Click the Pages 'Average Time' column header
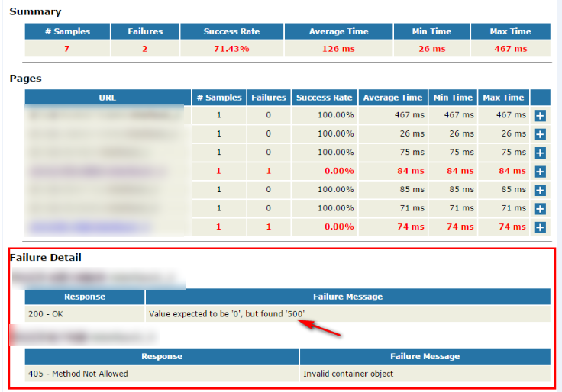The image size is (562, 392). (x=392, y=98)
